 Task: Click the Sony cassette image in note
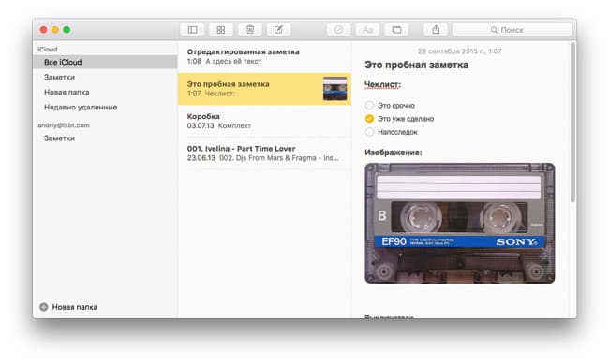click(460, 223)
